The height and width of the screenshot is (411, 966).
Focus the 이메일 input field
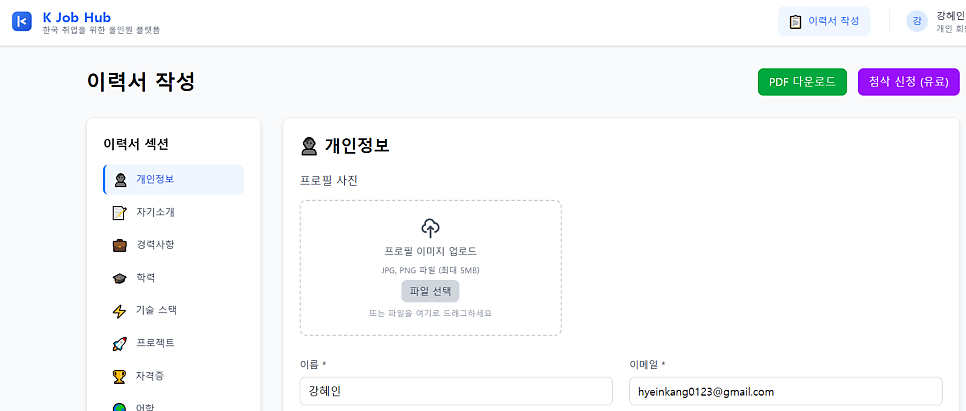(786, 391)
